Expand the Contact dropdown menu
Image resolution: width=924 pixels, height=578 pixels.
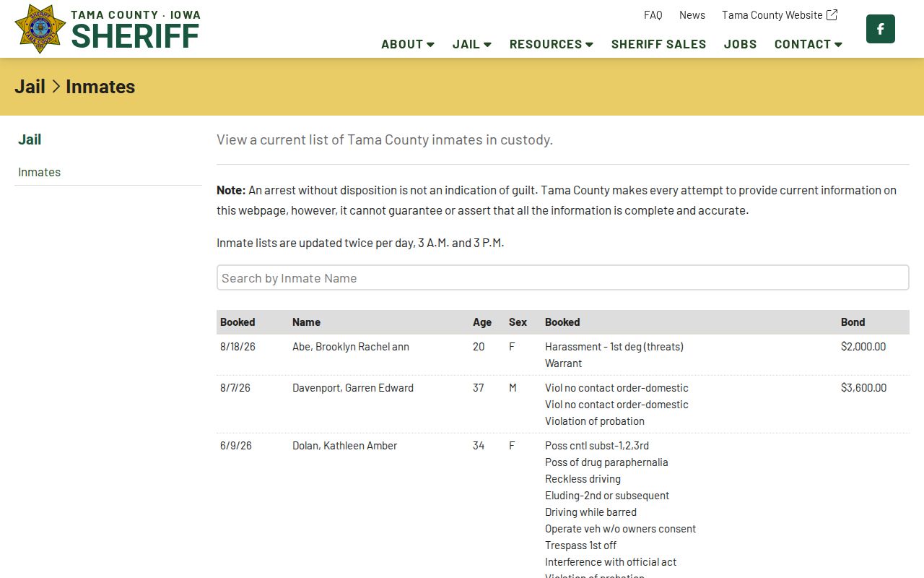[808, 44]
